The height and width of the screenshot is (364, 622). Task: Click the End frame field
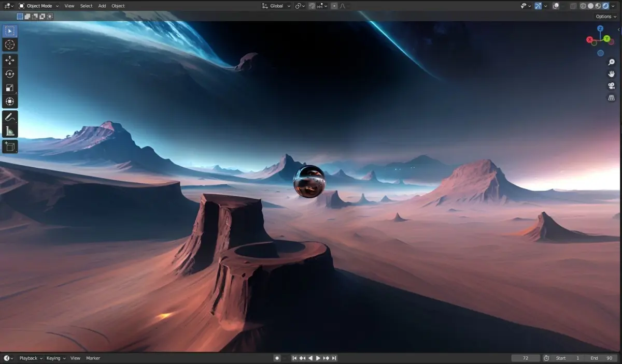(601, 358)
